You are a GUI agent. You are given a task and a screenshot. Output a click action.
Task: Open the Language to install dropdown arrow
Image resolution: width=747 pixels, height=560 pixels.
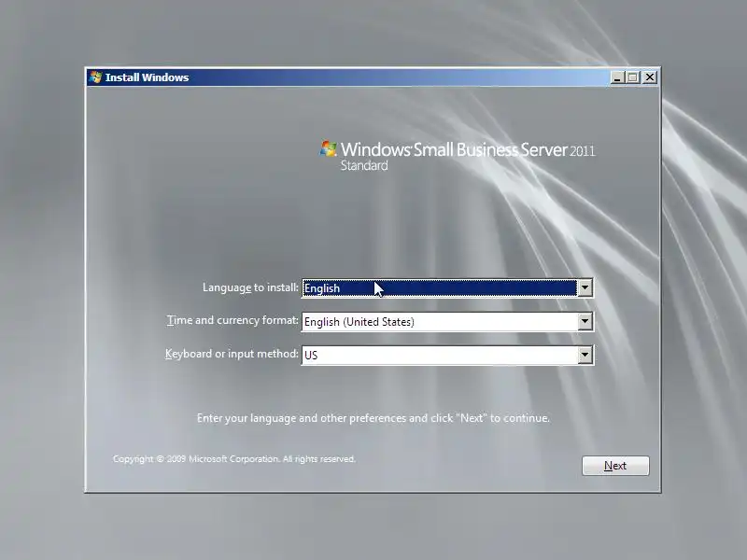[585, 288]
